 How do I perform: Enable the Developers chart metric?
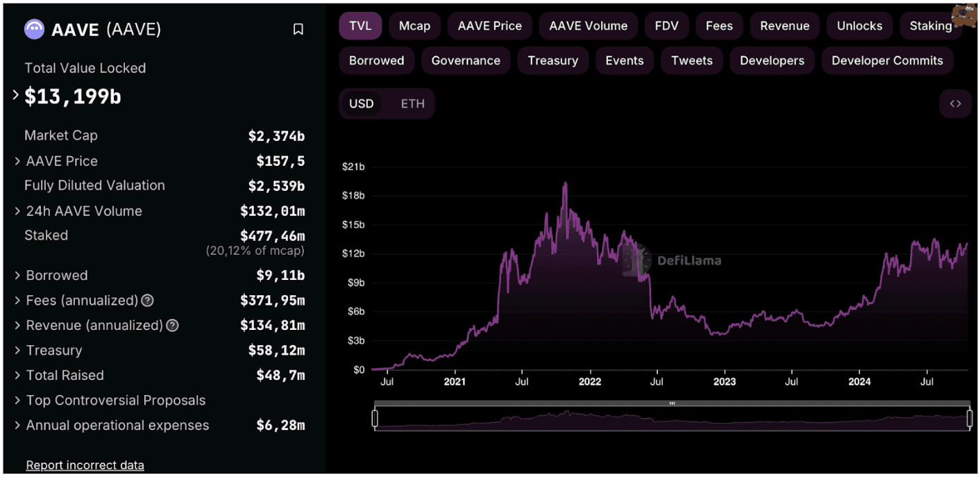tap(772, 61)
